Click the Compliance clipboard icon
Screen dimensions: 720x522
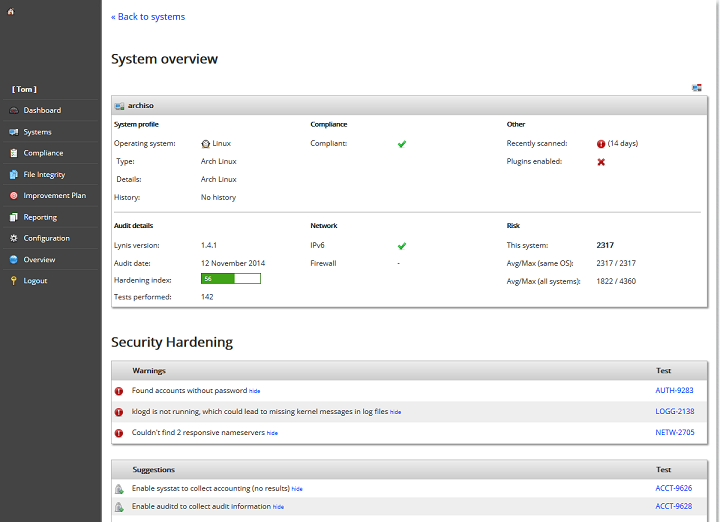click(x=14, y=153)
